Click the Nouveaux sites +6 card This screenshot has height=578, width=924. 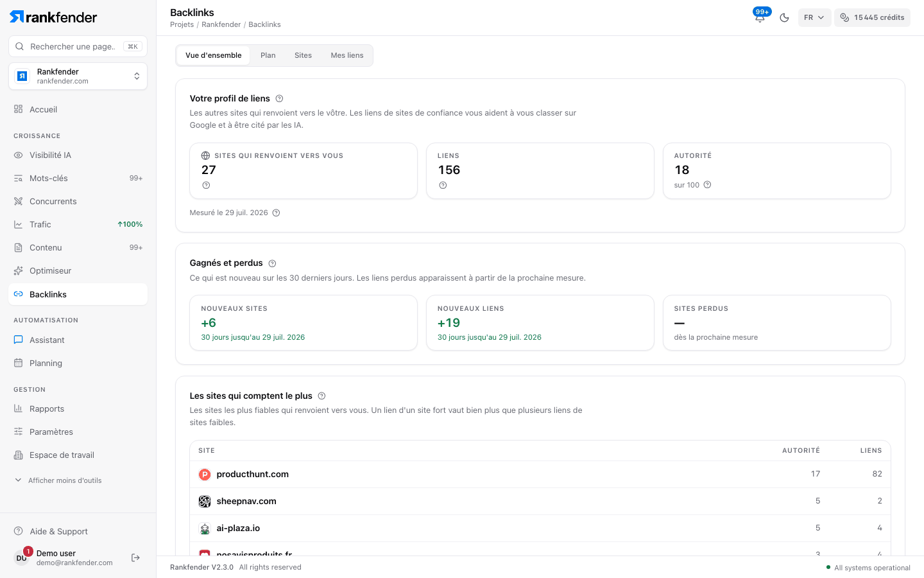304,323
